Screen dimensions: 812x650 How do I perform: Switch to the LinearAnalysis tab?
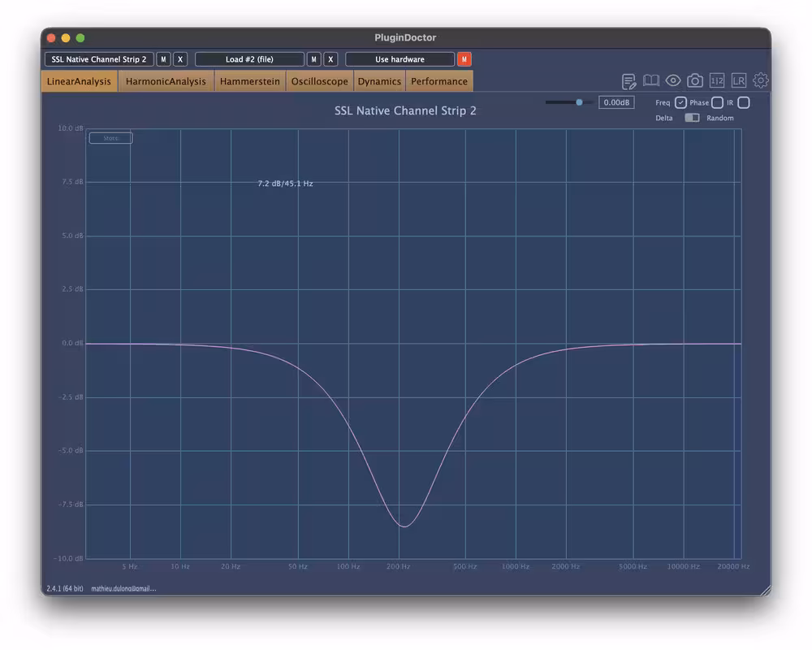(80, 81)
